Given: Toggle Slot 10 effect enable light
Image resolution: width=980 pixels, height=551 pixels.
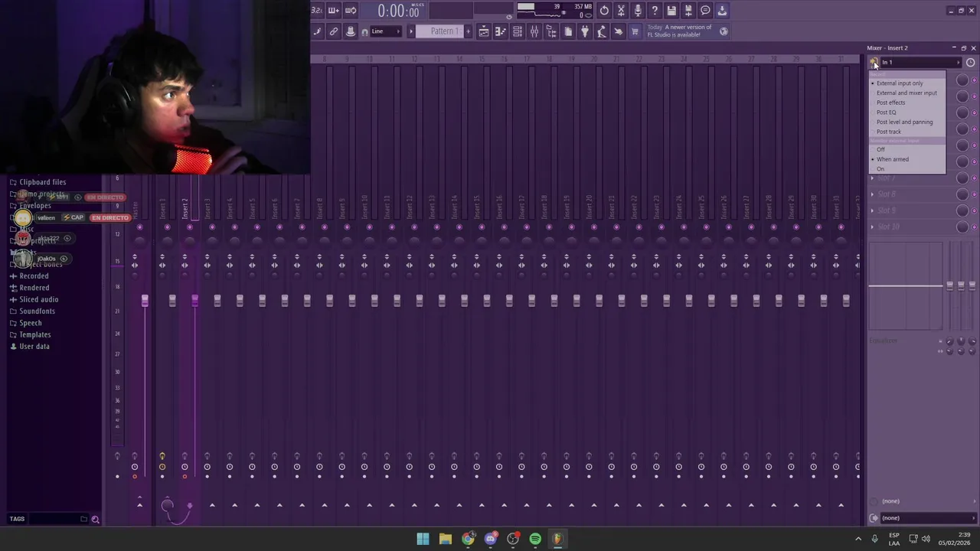Looking at the screenshot, I should point(974,227).
